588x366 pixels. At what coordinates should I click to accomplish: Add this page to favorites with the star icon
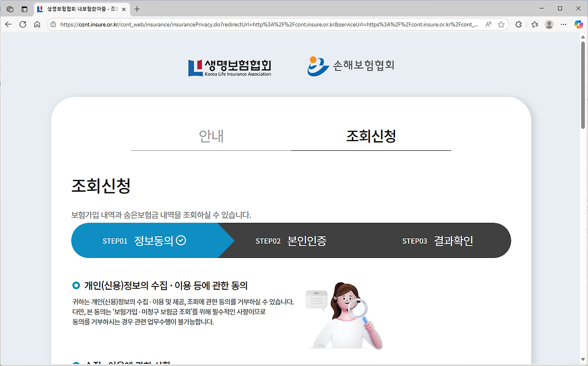click(501, 24)
